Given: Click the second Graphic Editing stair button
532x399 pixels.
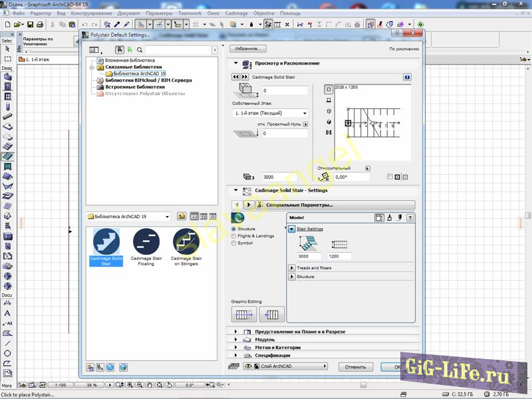Looking at the screenshot, I should [x=272, y=315].
